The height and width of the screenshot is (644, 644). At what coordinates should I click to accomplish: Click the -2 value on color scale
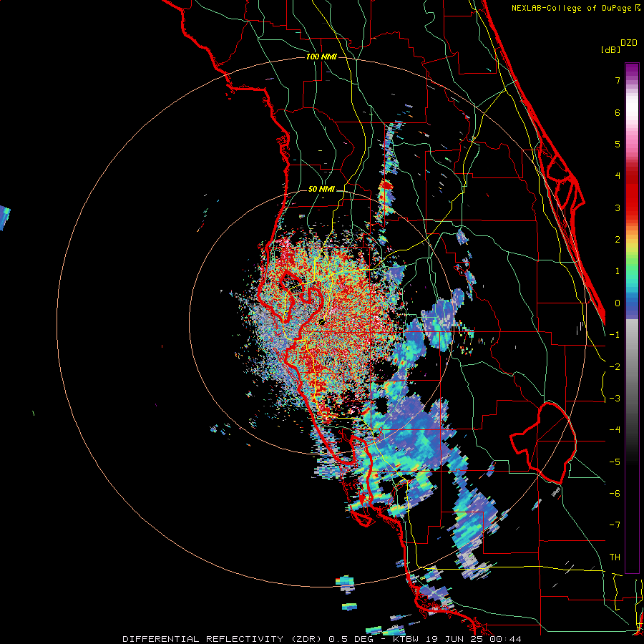point(615,367)
